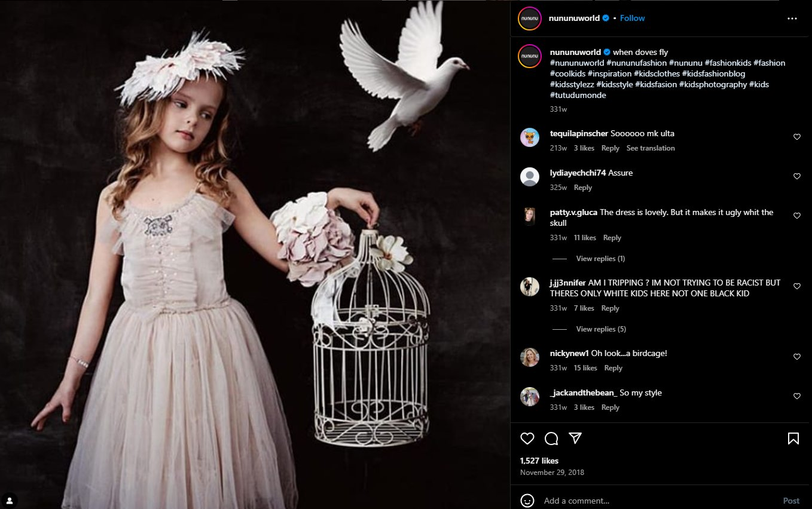
Task: Like nickynew1's birdcage comment with the heart
Action: pyautogui.click(x=796, y=357)
